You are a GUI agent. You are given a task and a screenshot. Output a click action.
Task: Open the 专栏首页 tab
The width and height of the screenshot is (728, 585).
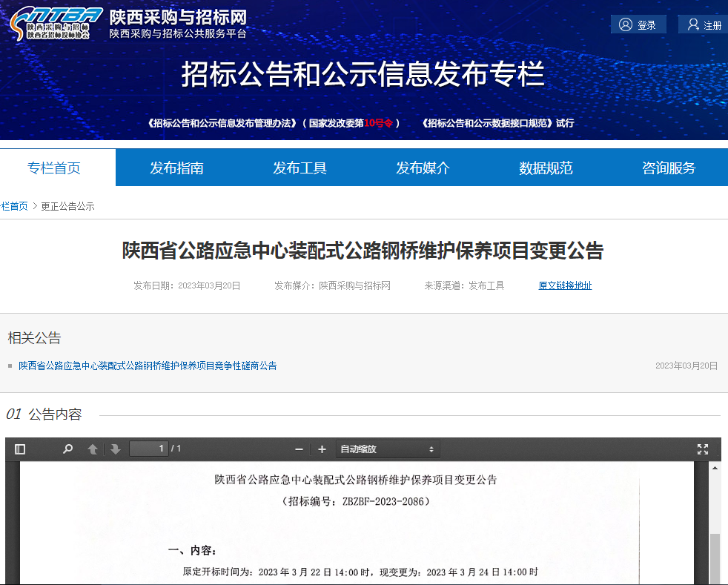point(54,168)
